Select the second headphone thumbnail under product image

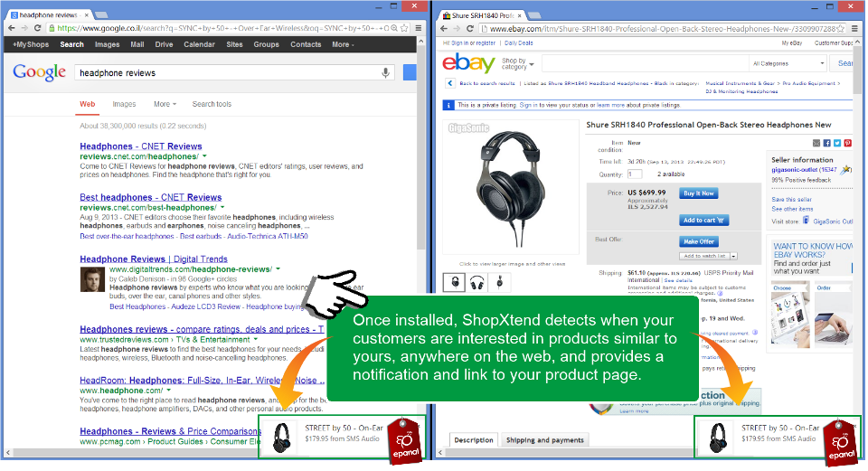[x=477, y=282]
